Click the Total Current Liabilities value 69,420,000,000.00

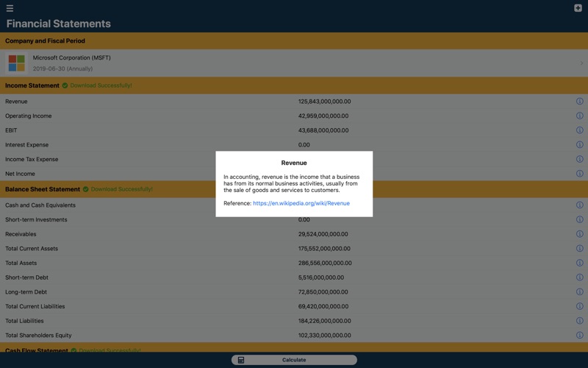(x=323, y=306)
